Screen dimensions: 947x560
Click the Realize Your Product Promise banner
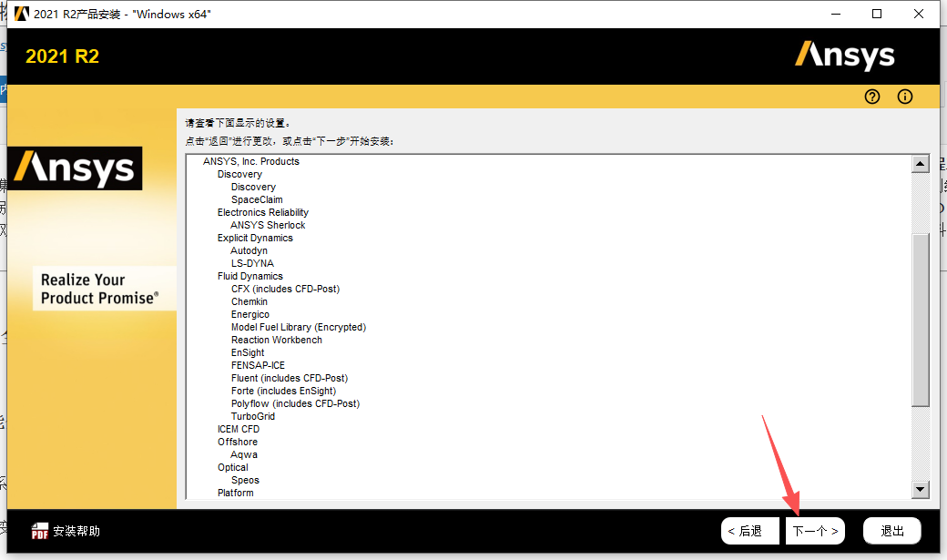point(104,289)
